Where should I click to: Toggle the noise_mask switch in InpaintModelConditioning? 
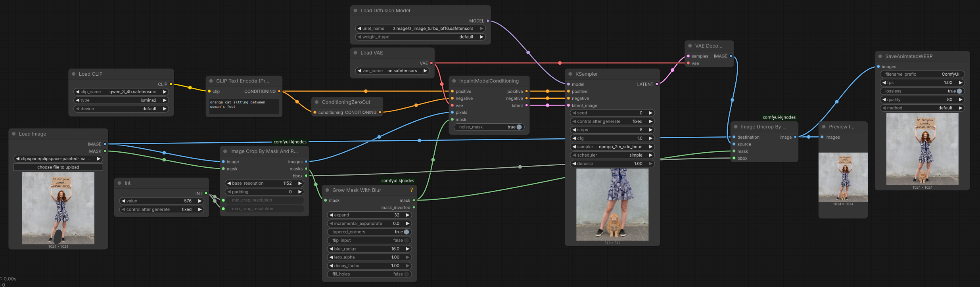(519, 127)
